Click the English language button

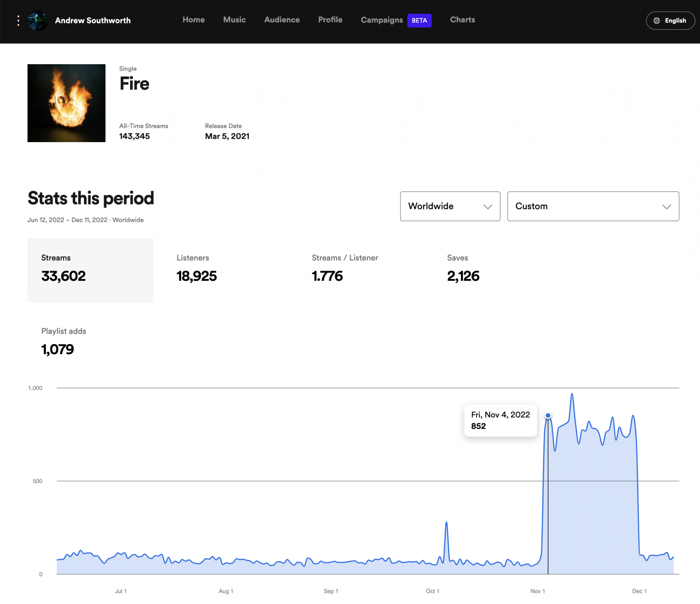pyautogui.click(x=670, y=20)
